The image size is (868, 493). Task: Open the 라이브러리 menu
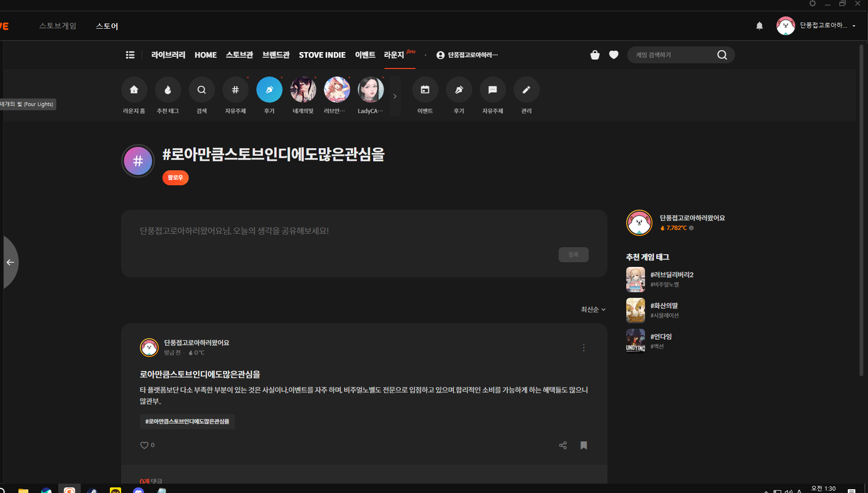(x=168, y=55)
